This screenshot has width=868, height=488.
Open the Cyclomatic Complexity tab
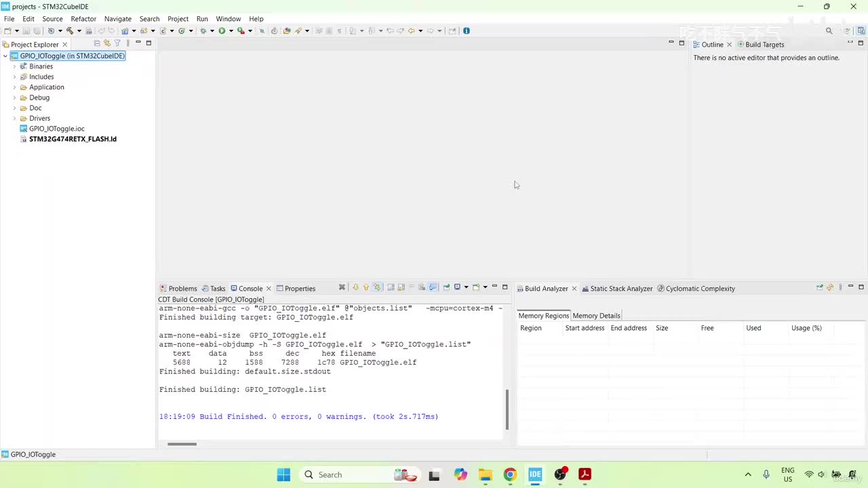(696, 288)
